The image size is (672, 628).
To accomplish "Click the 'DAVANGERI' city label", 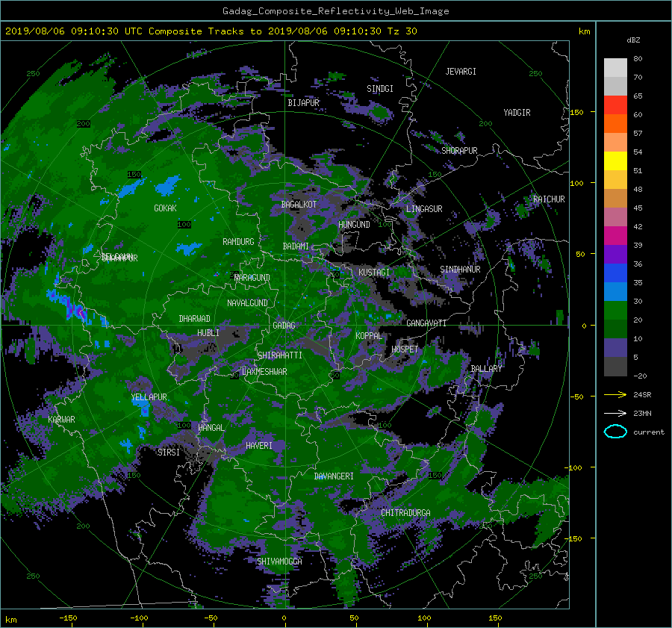I will 334,476.
